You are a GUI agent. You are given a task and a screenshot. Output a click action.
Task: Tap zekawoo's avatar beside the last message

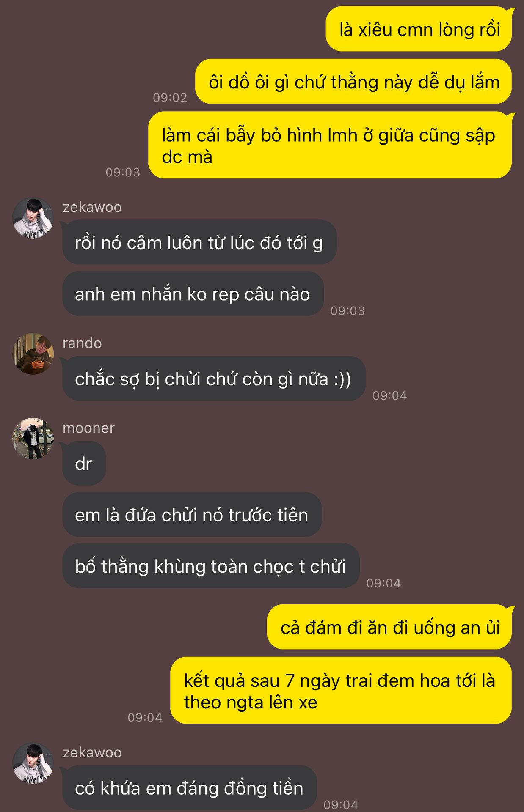point(33,763)
